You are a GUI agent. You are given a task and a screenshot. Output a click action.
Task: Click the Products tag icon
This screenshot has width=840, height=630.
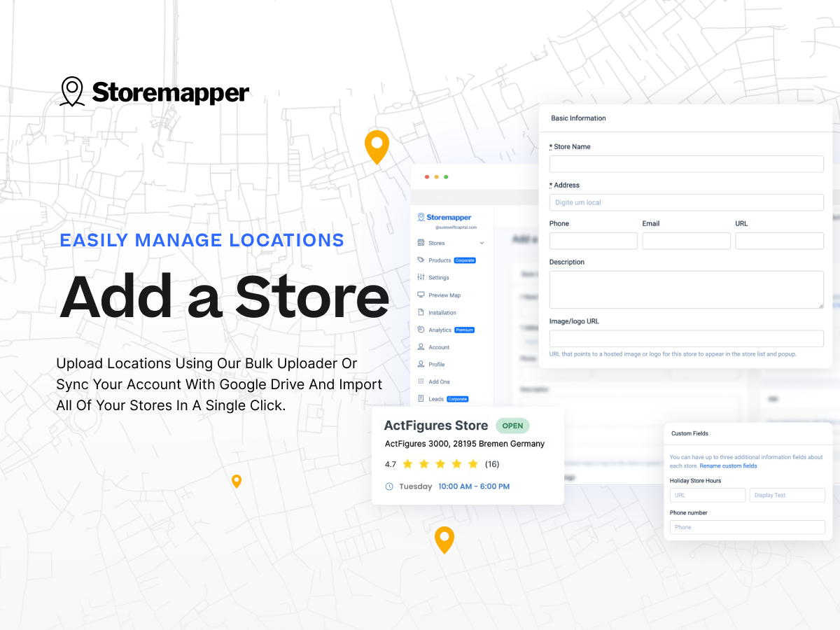(x=421, y=260)
